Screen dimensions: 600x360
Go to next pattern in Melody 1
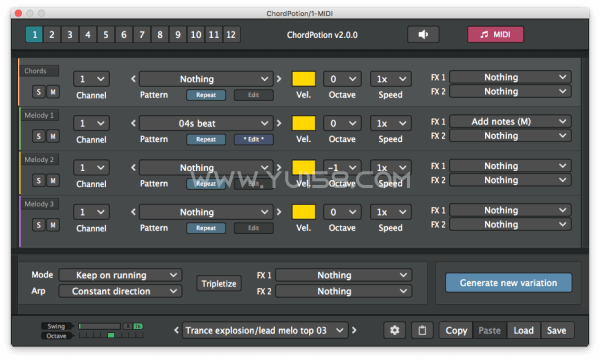(279, 123)
